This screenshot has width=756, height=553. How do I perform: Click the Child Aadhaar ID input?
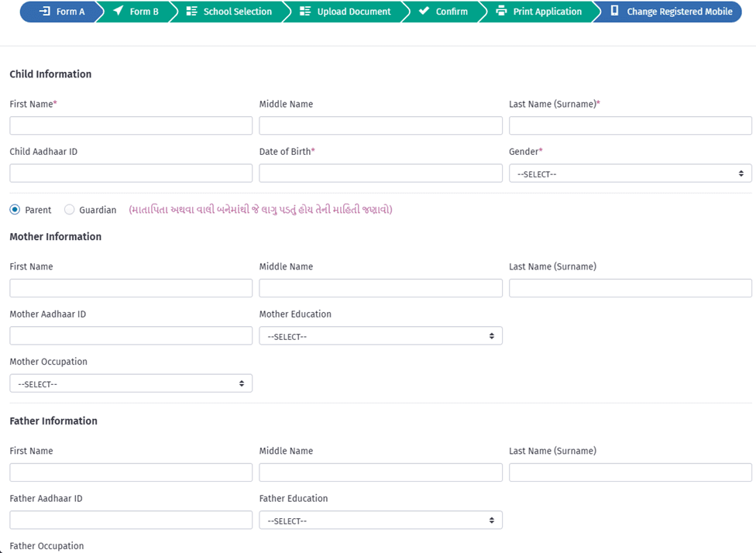[x=131, y=173]
